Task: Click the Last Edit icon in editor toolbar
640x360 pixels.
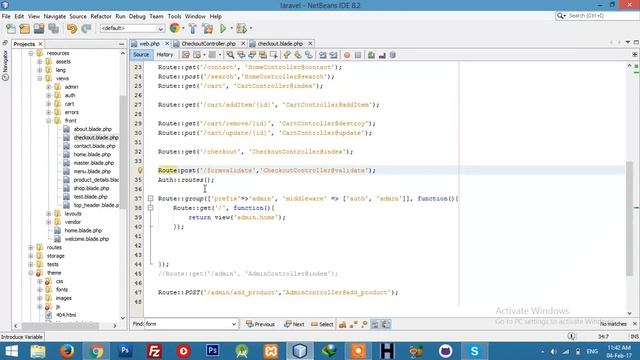Action: (186, 55)
